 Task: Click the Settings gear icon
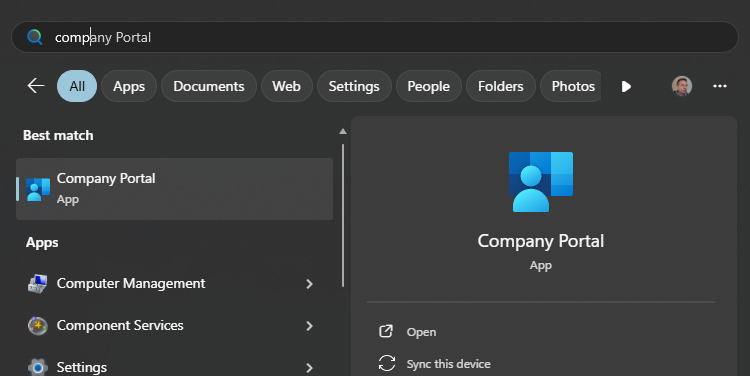37,367
